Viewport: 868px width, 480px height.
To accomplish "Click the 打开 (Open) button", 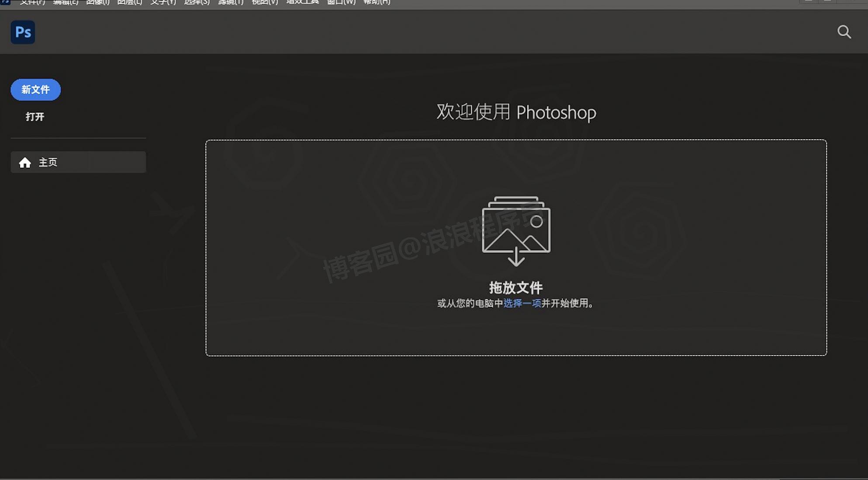I will 35,117.
